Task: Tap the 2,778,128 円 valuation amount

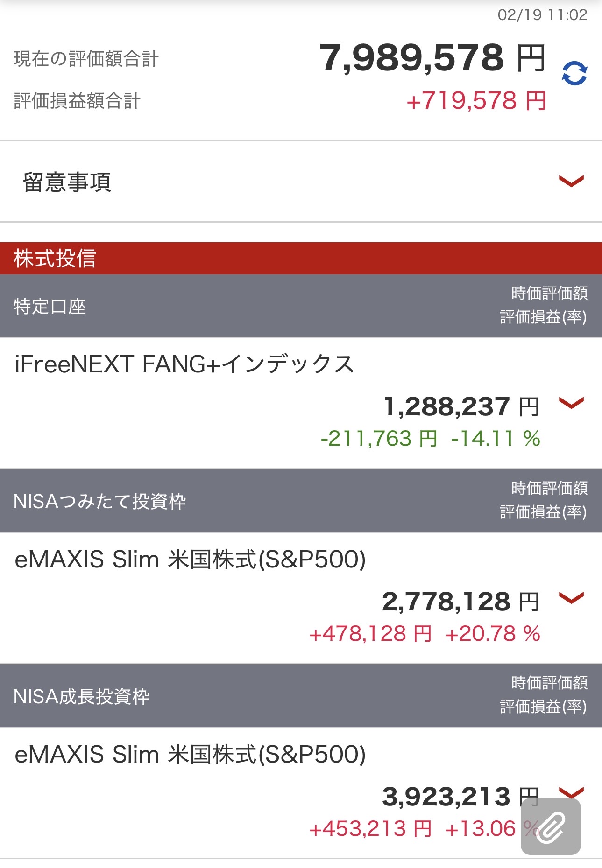Action: click(460, 602)
